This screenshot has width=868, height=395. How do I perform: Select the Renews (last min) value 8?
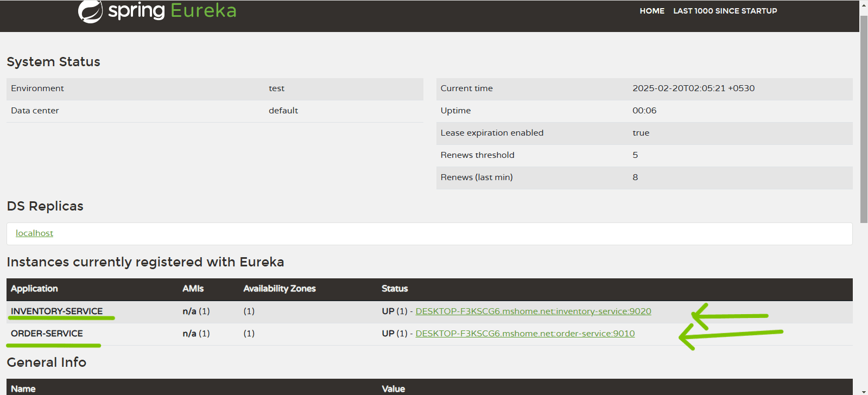(x=635, y=177)
